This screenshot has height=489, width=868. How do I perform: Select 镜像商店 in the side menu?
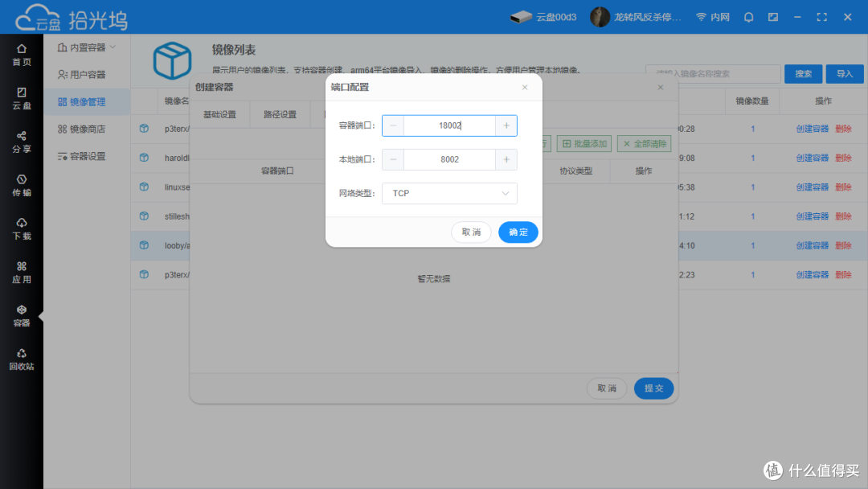tap(87, 129)
